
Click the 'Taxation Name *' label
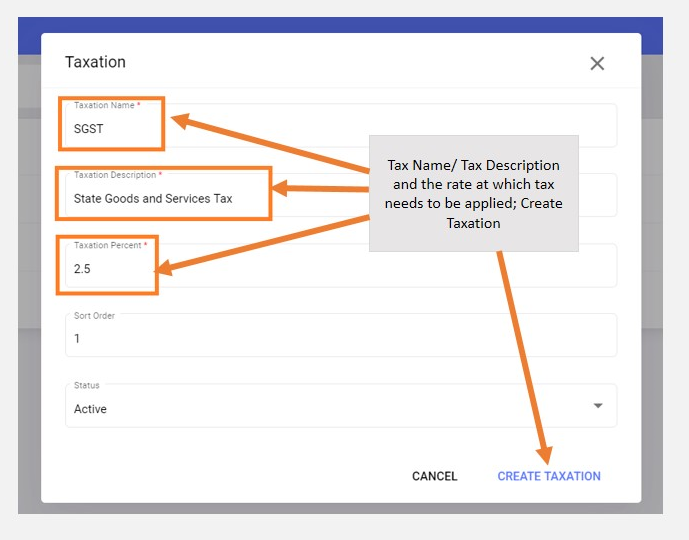pyautogui.click(x=107, y=106)
